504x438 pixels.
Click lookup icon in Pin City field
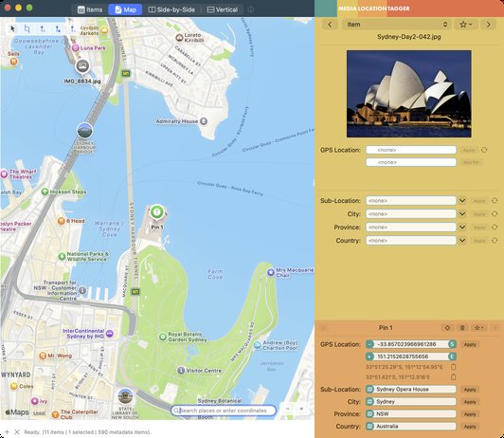pos(369,402)
